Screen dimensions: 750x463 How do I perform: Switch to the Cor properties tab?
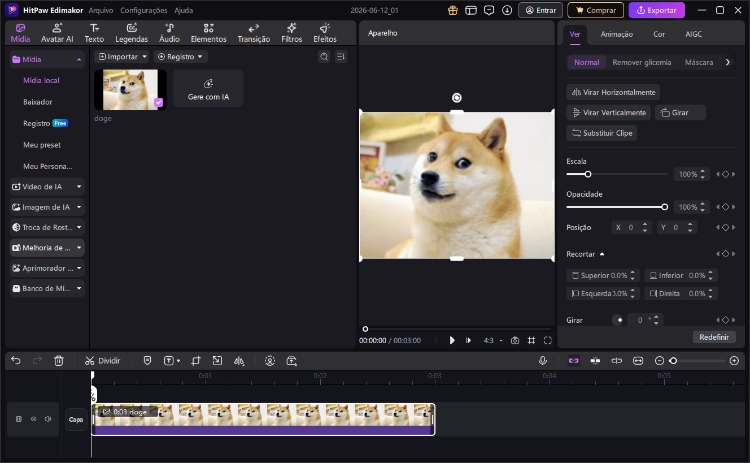[x=659, y=34]
